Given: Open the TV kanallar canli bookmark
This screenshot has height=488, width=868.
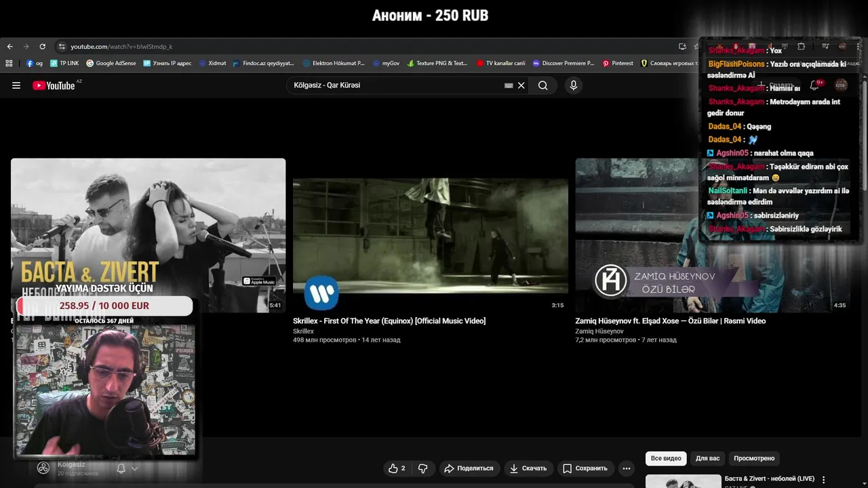Looking at the screenshot, I should click(x=501, y=63).
